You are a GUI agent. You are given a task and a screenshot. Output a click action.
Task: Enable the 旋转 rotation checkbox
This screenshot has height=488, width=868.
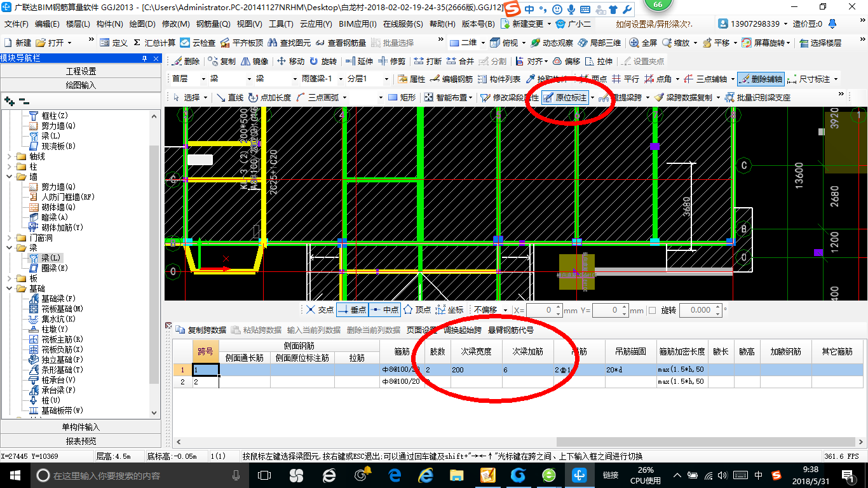pos(653,310)
